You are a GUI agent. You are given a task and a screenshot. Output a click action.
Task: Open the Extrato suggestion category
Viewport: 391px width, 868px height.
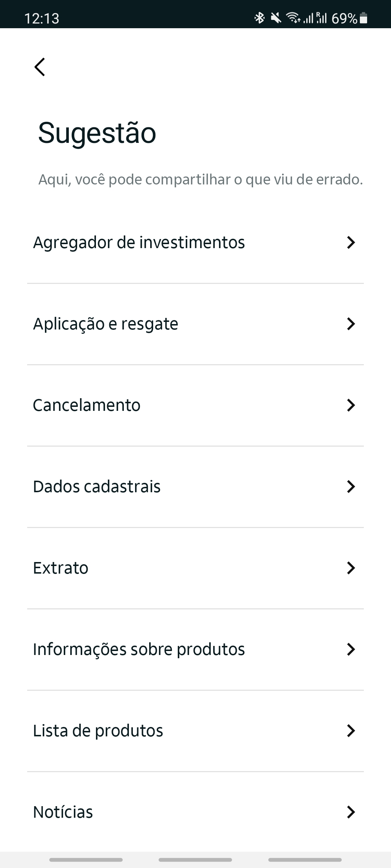pos(61,568)
